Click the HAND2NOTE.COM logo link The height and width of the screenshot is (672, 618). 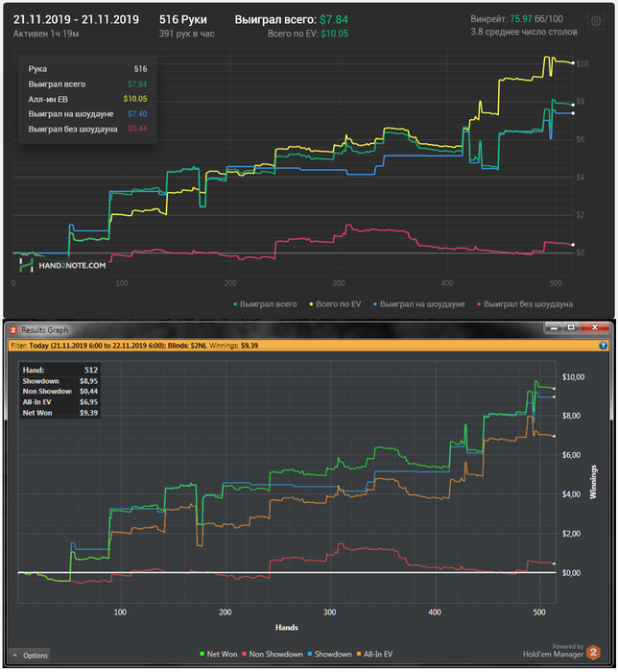tap(62, 265)
